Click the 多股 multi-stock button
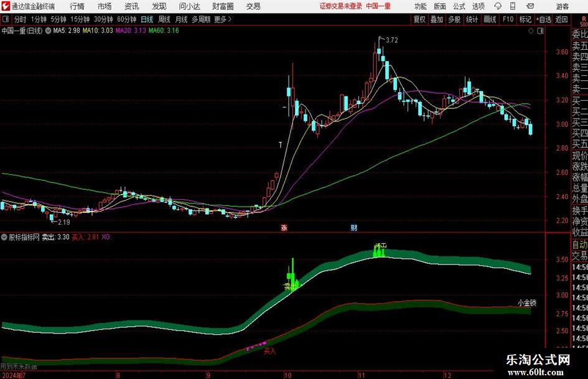This screenshot has height=379, width=588. coord(454,19)
